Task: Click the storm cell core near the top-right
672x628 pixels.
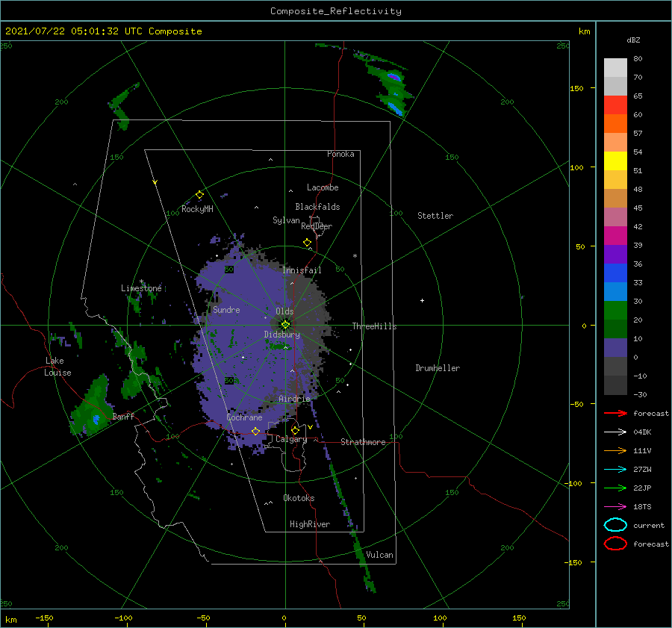Action: pos(393,77)
